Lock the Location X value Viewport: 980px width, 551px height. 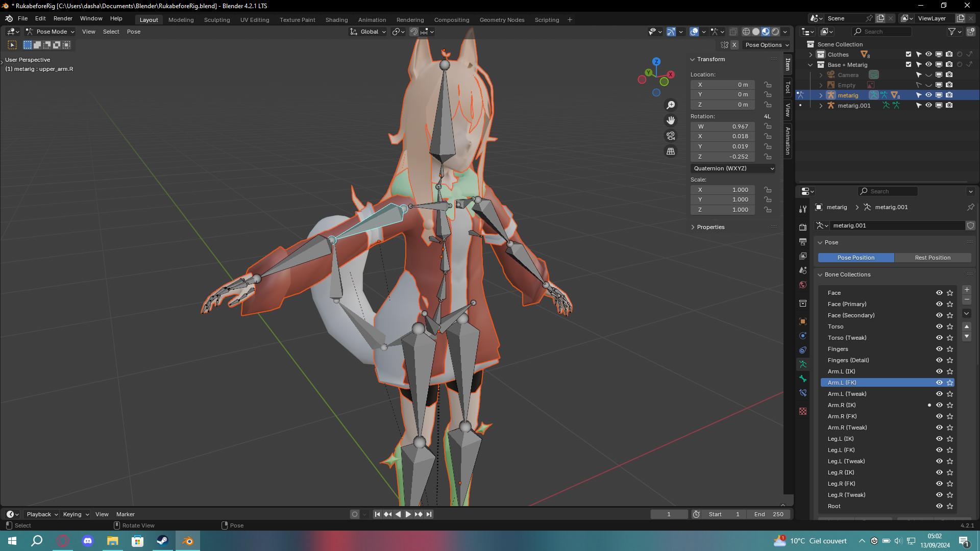click(x=768, y=85)
